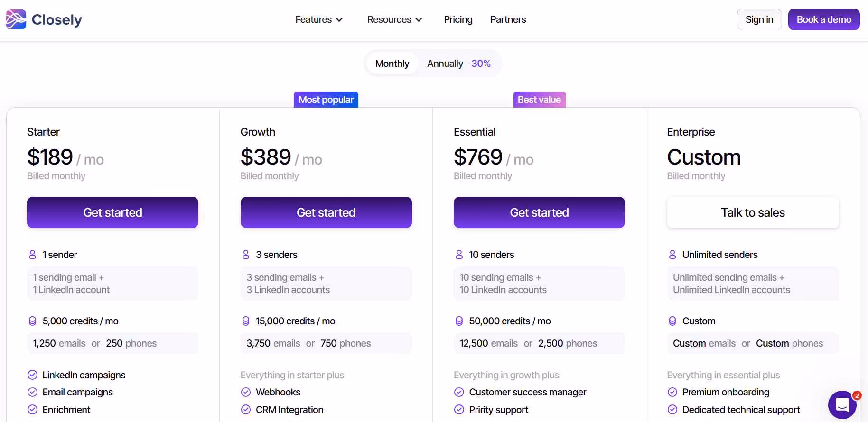
Task: Click the Most popular badge
Action: [326, 100]
